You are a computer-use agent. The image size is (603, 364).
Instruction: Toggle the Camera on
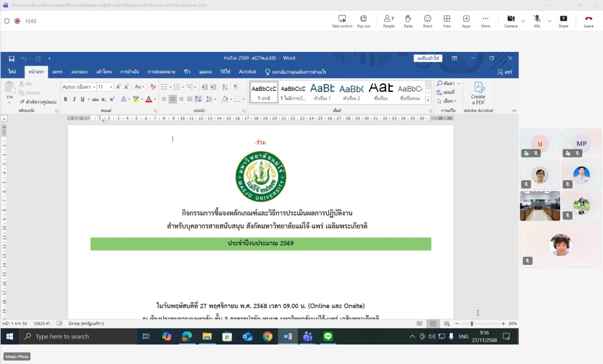[511, 21]
